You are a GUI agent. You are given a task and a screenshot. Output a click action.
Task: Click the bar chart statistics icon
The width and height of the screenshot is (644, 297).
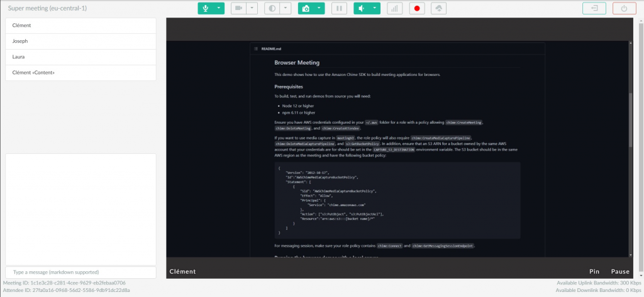pyautogui.click(x=395, y=8)
